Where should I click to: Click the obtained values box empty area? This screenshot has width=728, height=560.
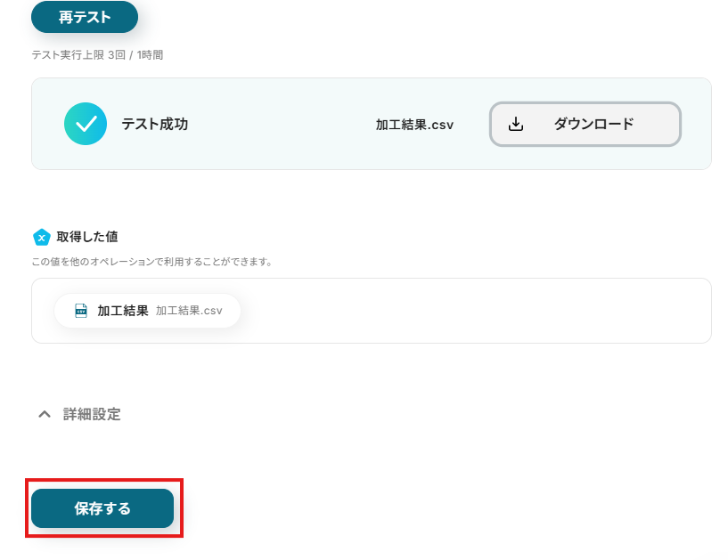point(473,311)
